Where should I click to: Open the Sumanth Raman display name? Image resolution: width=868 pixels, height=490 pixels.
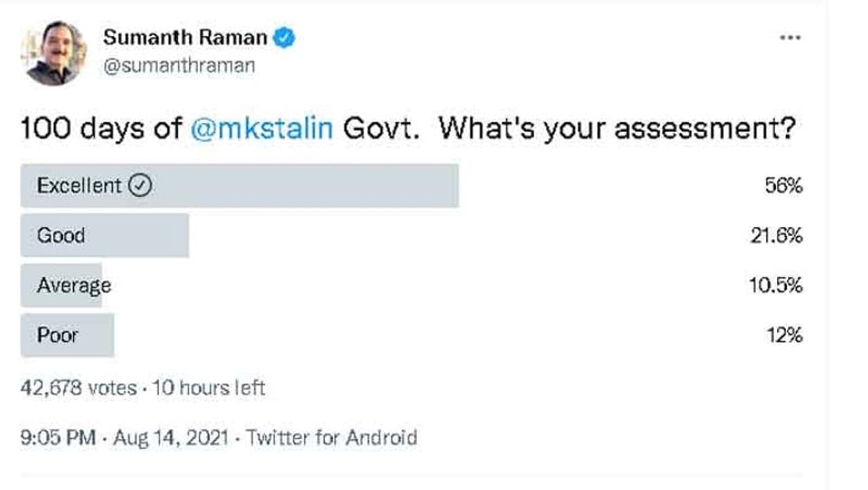[185, 38]
